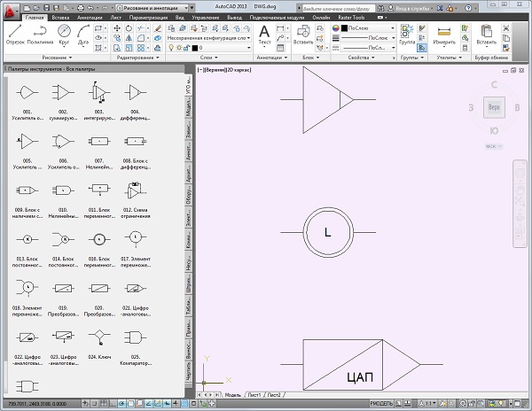Expand the МСК coordinate system dropdown
Screen dimensions: 532x411
click(x=493, y=145)
